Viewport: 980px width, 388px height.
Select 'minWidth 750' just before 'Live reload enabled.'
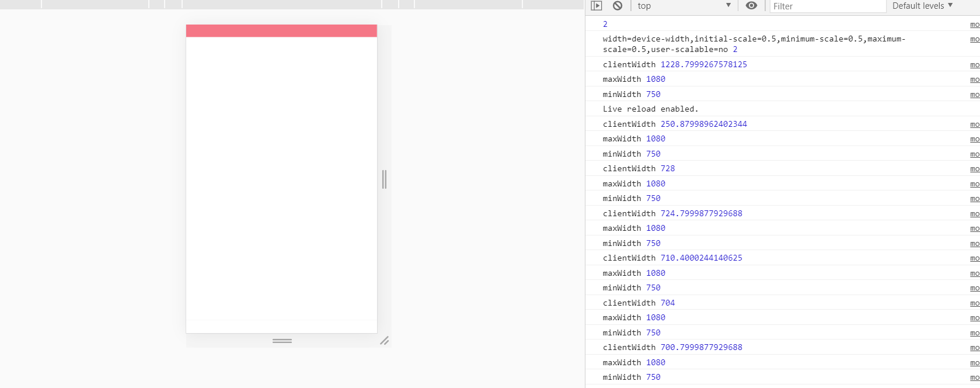pos(632,95)
